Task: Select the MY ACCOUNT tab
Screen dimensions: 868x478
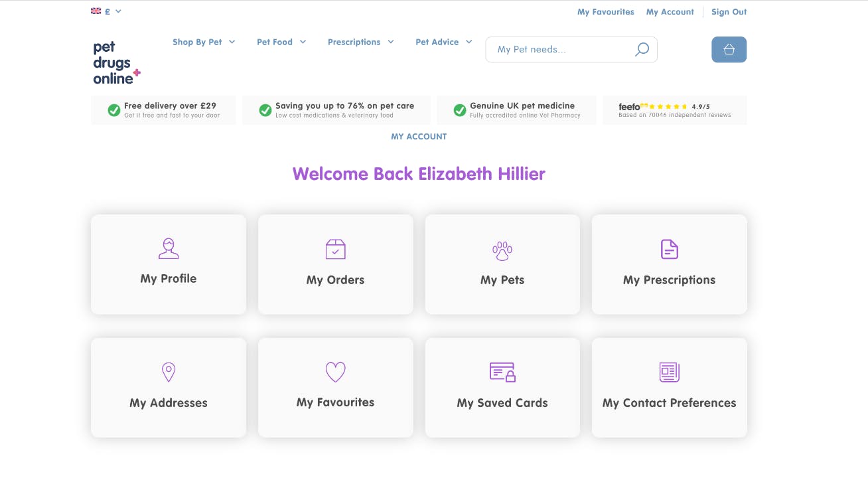Action: click(x=419, y=136)
